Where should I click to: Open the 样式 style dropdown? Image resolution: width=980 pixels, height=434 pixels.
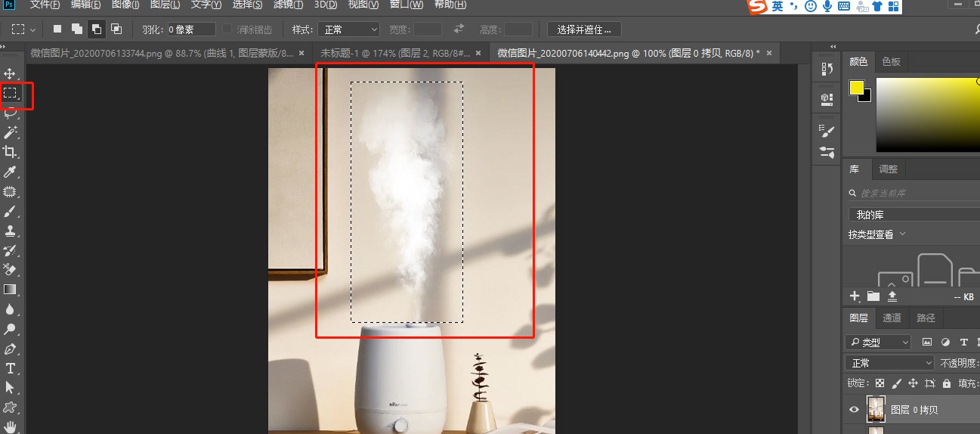point(348,29)
